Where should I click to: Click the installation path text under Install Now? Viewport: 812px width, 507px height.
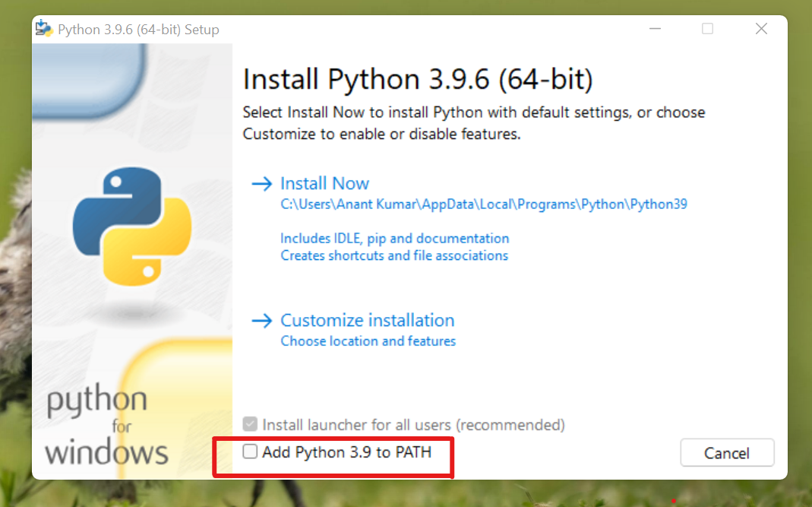tap(483, 204)
